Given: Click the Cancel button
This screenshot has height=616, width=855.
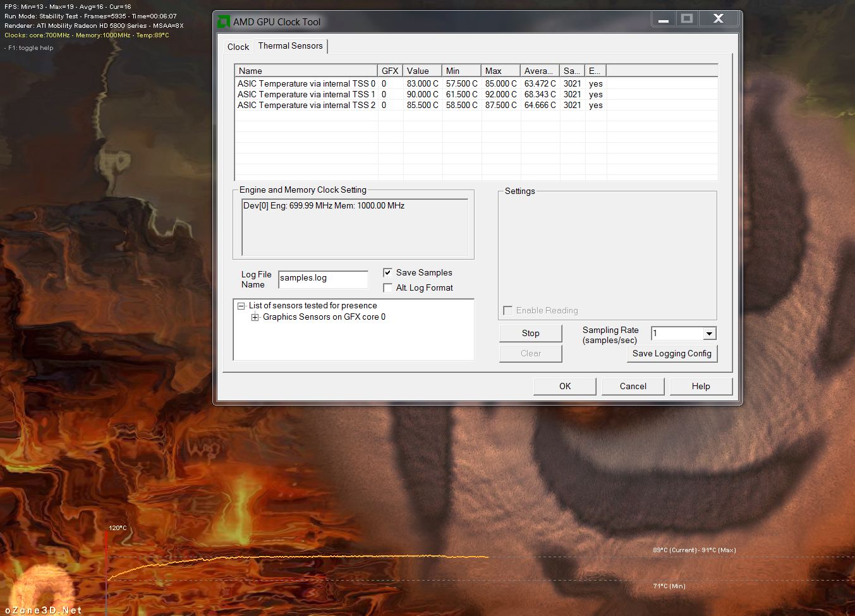Looking at the screenshot, I should pyautogui.click(x=633, y=386).
